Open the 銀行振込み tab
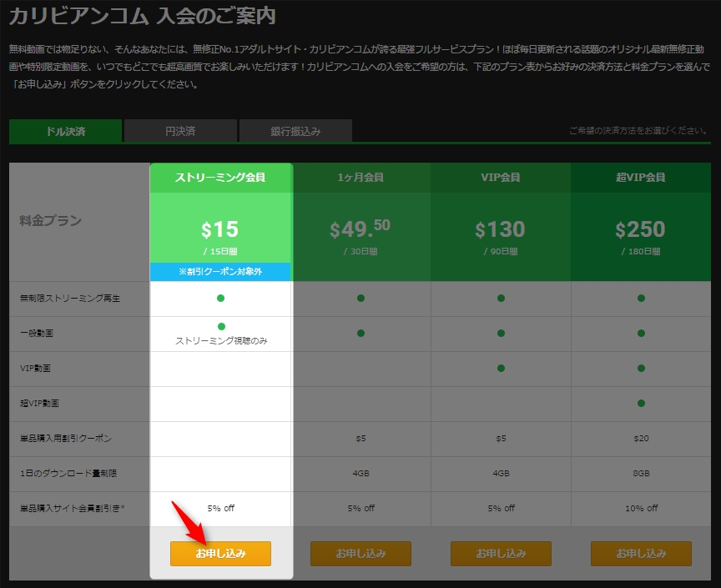The width and height of the screenshot is (721, 588). point(295,131)
